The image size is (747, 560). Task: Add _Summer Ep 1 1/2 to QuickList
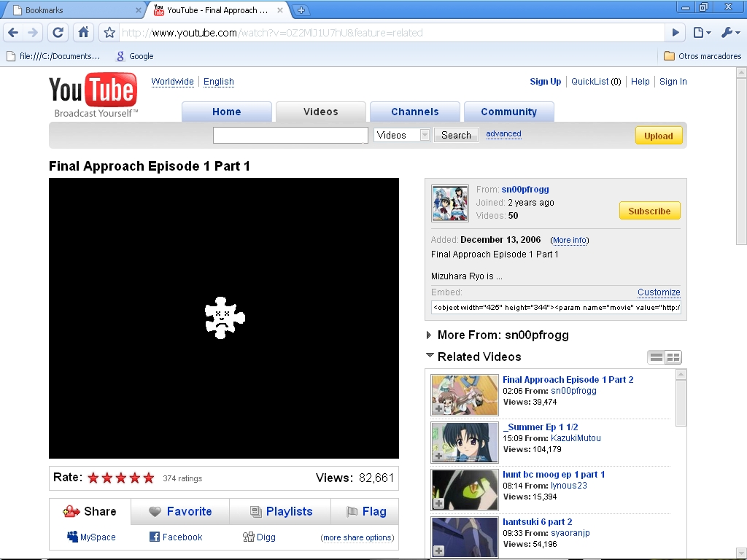pos(438,456)
